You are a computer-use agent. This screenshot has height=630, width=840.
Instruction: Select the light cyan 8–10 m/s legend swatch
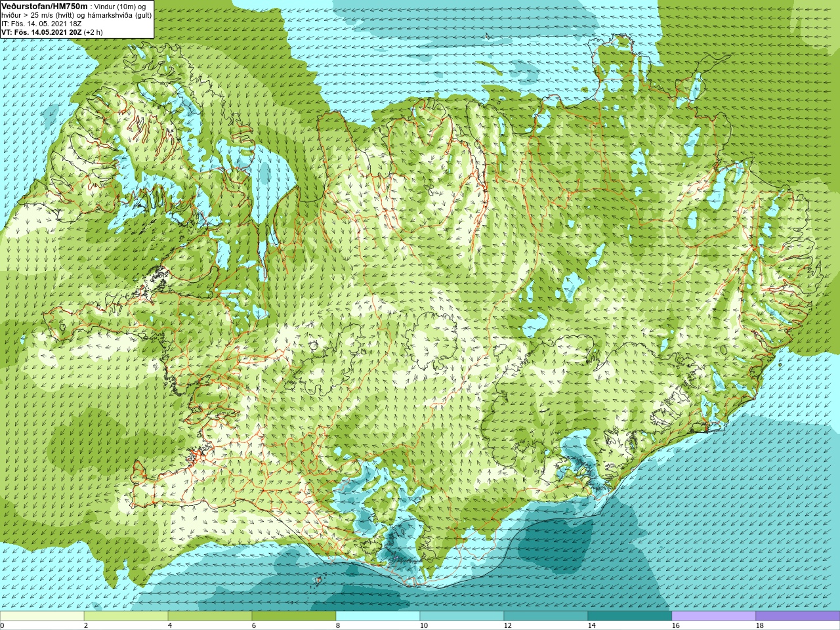tap(378, 616)
